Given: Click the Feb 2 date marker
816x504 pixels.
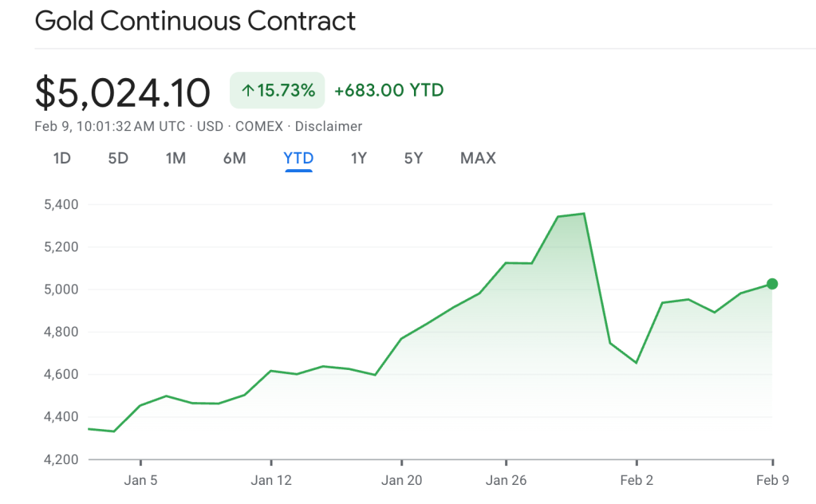Looking at the screenshot, I should pos(637,480).
